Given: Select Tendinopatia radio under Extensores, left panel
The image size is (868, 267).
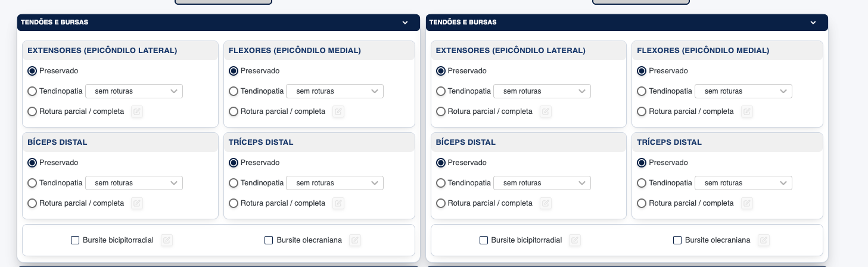Looking at the screenshot, I should point(32,91).
